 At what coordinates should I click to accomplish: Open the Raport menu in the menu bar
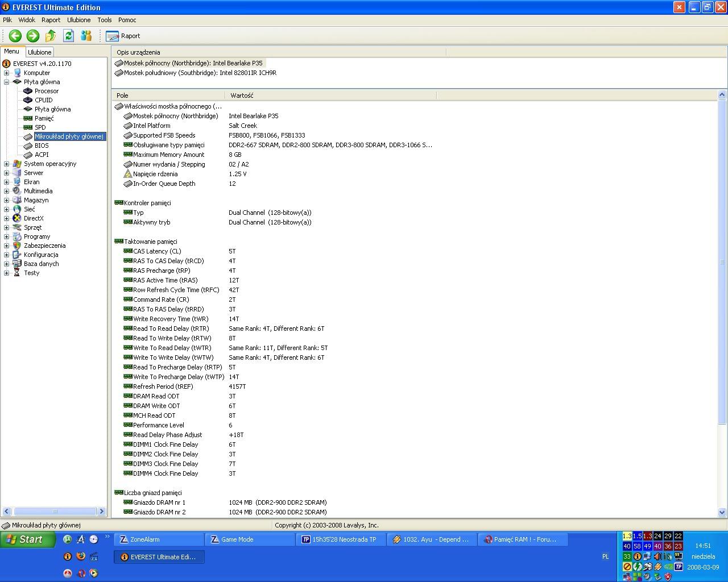(x=51, y=20)
